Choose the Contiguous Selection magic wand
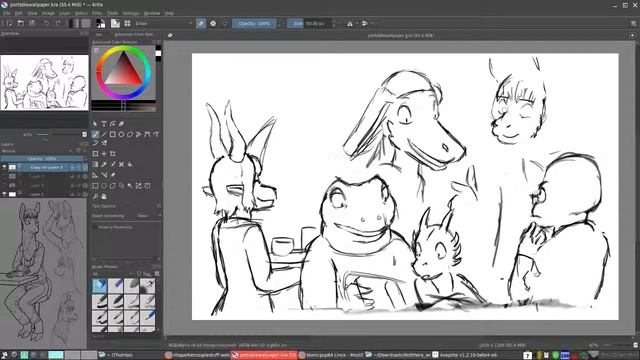640x360 pixels. [130, 186]
